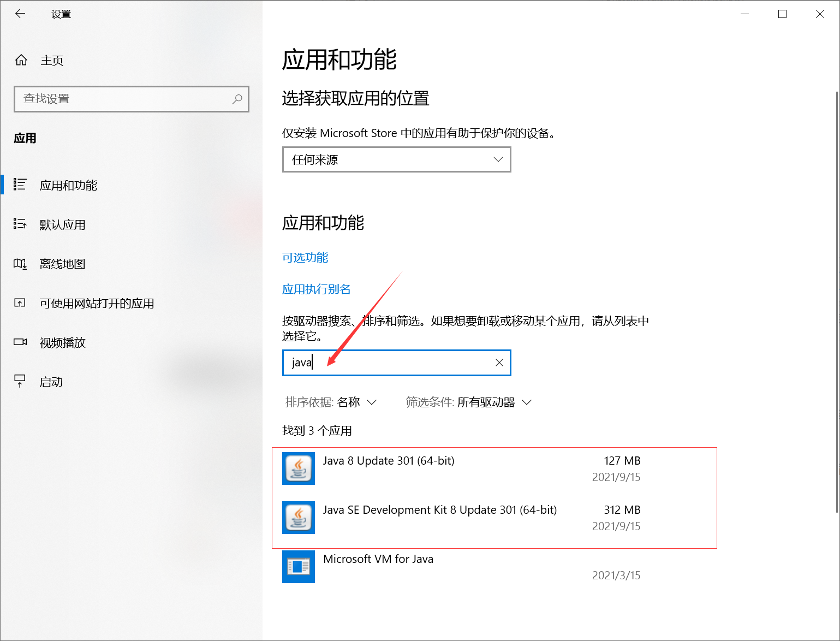Open the 主页 home icon
Image resolution: width=840 pixels, height=641 pixels.
[21, 60]
